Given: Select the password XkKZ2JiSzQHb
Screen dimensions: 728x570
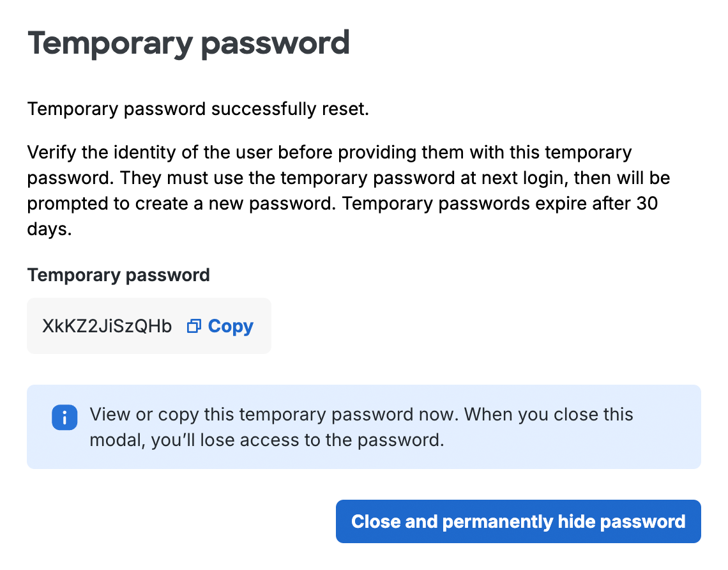Looking at the screenshot, I should 106,326.
